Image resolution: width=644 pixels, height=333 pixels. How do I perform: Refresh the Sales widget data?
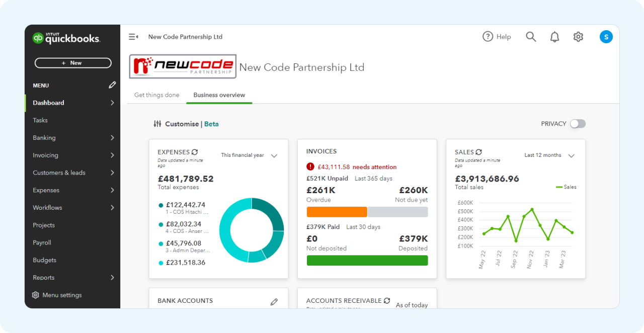[479, 152]
